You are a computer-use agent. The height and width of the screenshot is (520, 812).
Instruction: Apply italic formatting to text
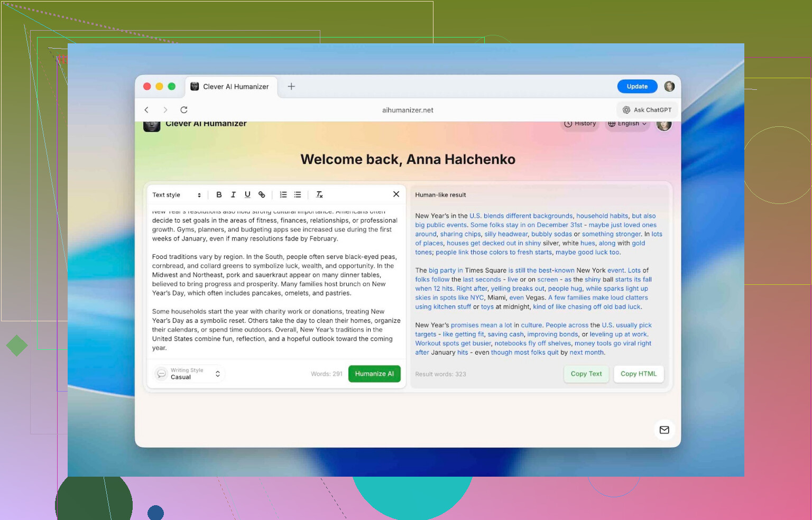point(233,194)
